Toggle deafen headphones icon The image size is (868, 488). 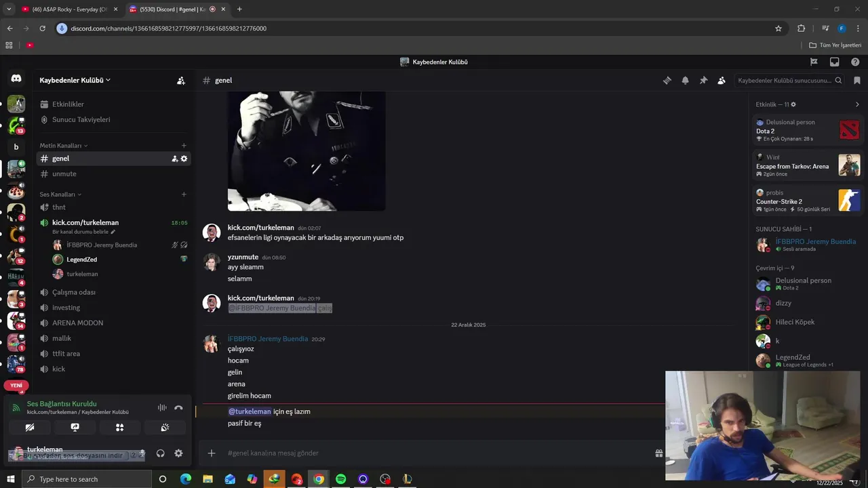(161, 453)
